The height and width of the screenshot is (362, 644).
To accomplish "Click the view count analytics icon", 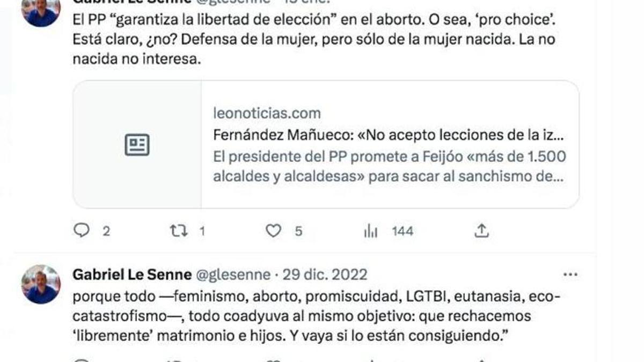I will tap(370, 231).
